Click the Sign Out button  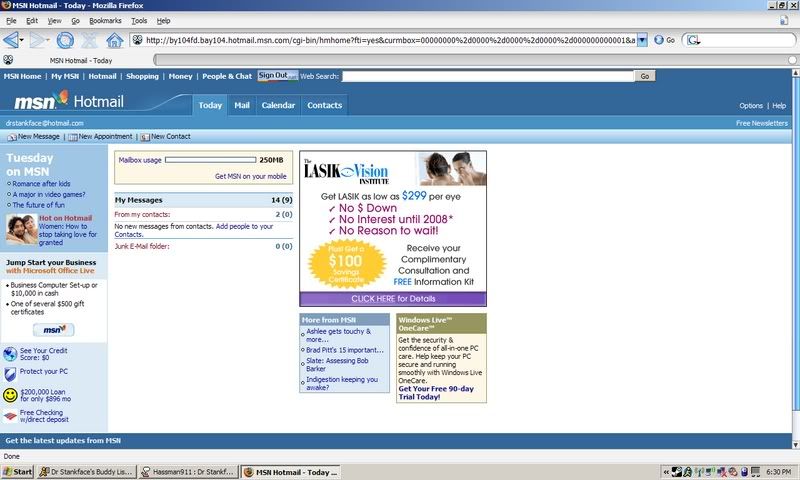pos(277,75)
